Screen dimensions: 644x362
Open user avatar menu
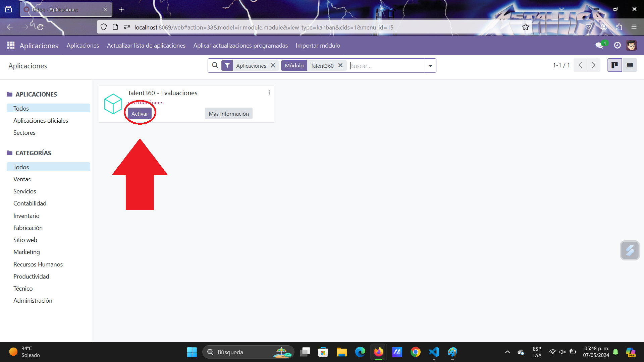point(631,45)
